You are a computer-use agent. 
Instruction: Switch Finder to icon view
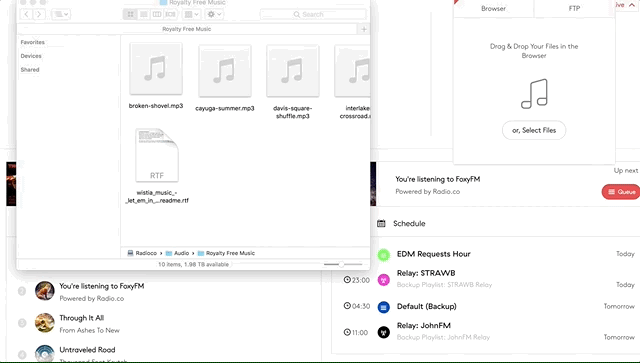(131, 14)
